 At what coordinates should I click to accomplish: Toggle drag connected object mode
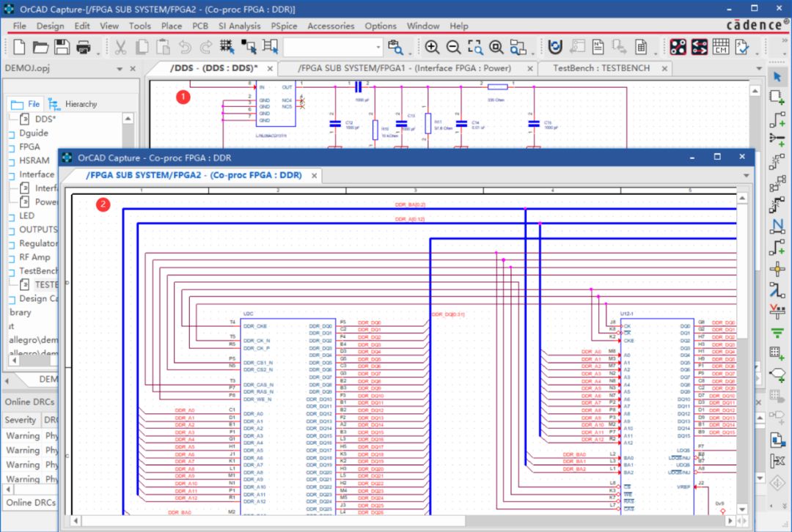(x=270, y=47)
